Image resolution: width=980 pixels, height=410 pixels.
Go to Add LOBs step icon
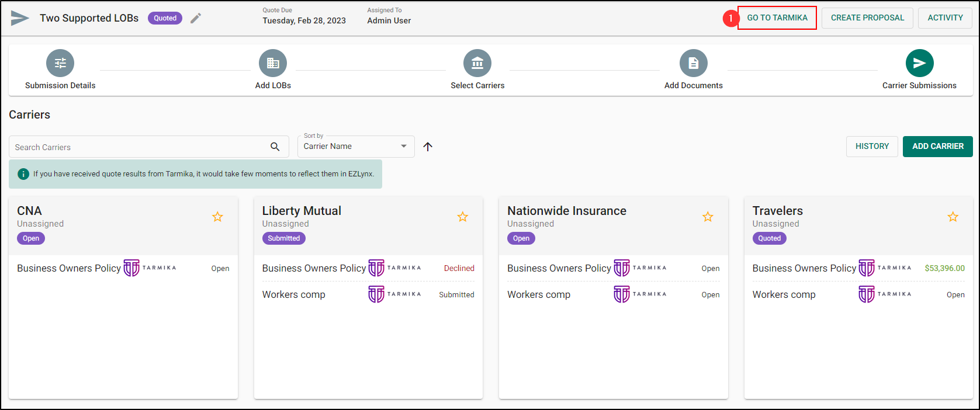tap(273, 63)
